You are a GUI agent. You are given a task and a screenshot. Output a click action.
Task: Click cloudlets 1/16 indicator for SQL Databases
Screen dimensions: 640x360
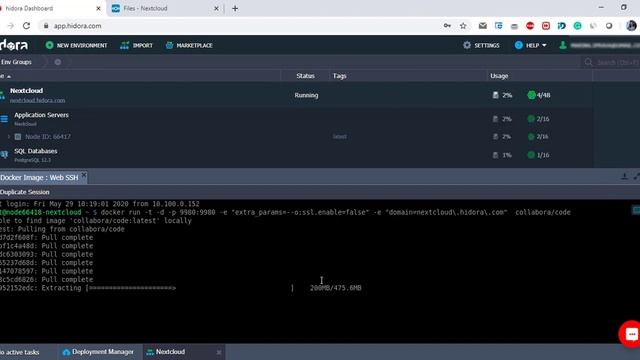click(x=538, y=155)
